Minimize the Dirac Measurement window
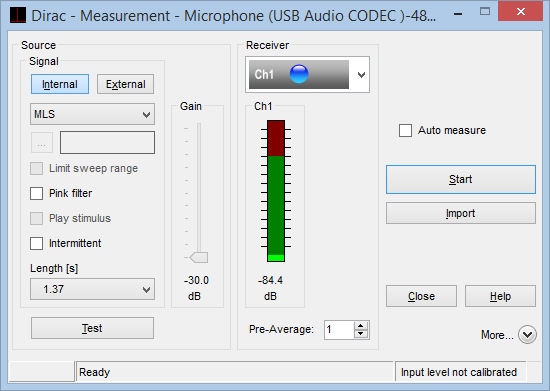This screenshot has height=391, width=550. [458, 14]
